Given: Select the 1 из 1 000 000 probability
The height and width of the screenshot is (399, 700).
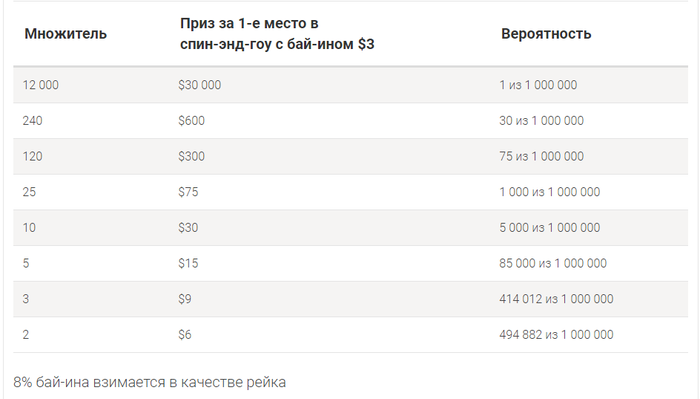Looking at the screenshot, I should click(538, 85).
